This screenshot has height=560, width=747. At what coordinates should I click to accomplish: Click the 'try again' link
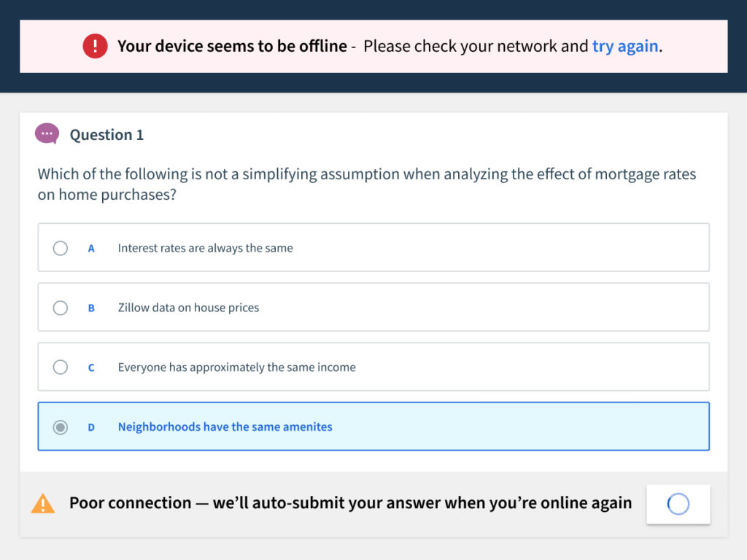[x=625, y=46]
